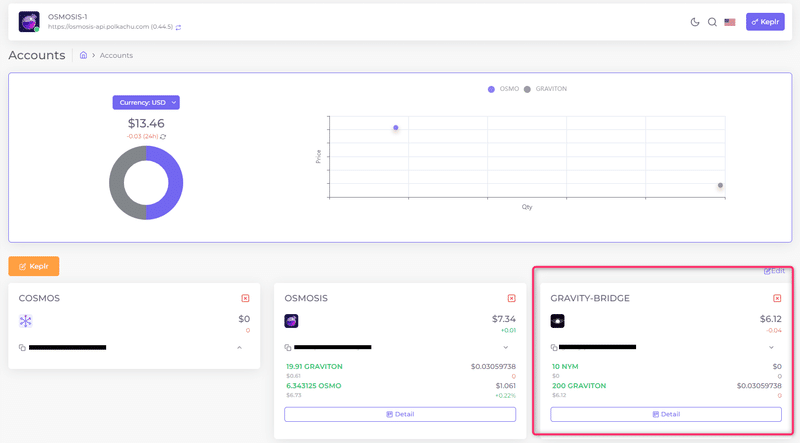The image size is (800, 443).
Task: Click the $1.061 OSMO price
Action: [x=506, y=386]
